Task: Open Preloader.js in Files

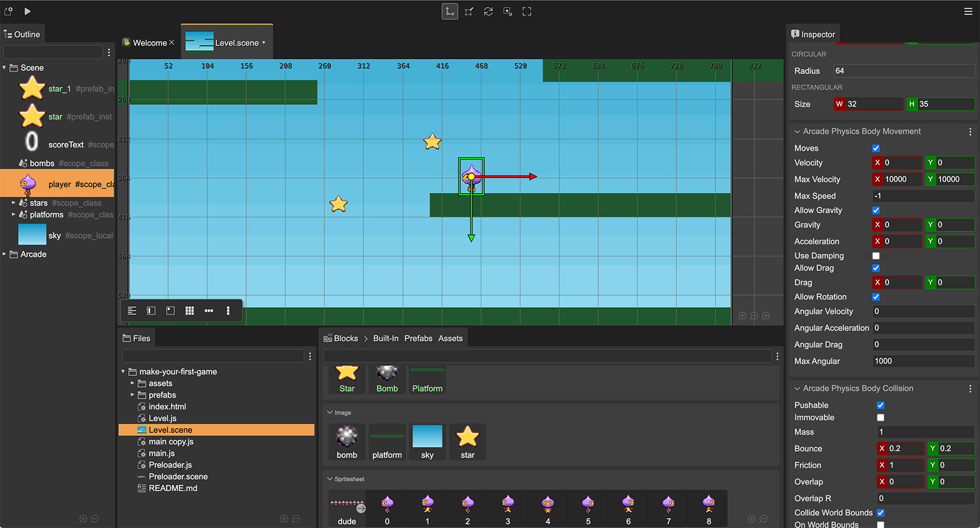Action: [170, 465]
